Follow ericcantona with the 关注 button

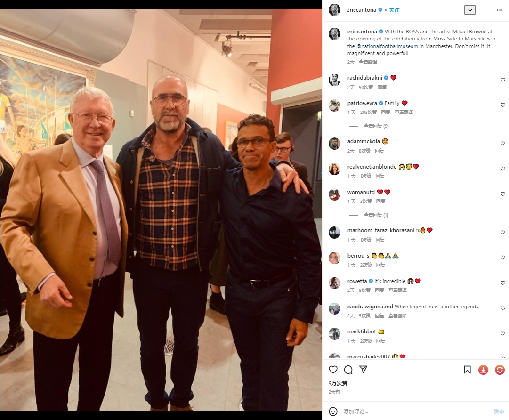point(394,10)
